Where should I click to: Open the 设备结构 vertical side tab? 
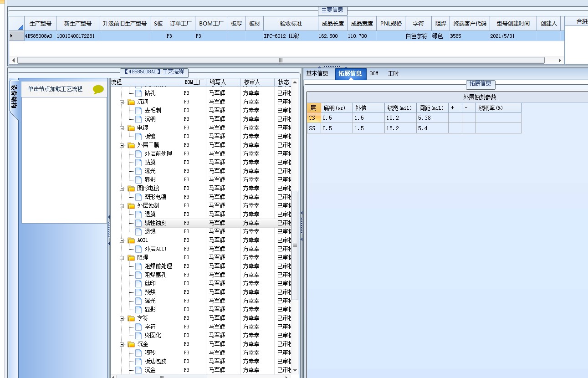coord(15,97)
